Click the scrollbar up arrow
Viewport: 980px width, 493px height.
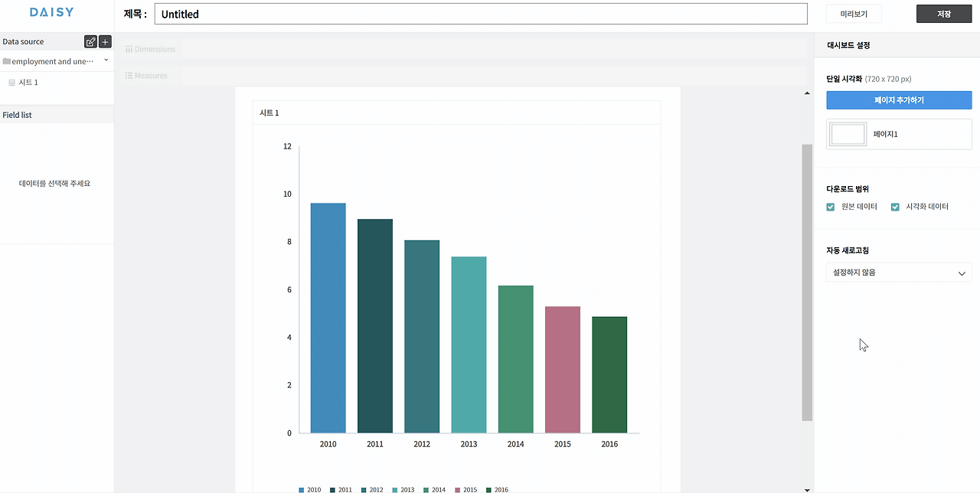[x=807, y=93]
